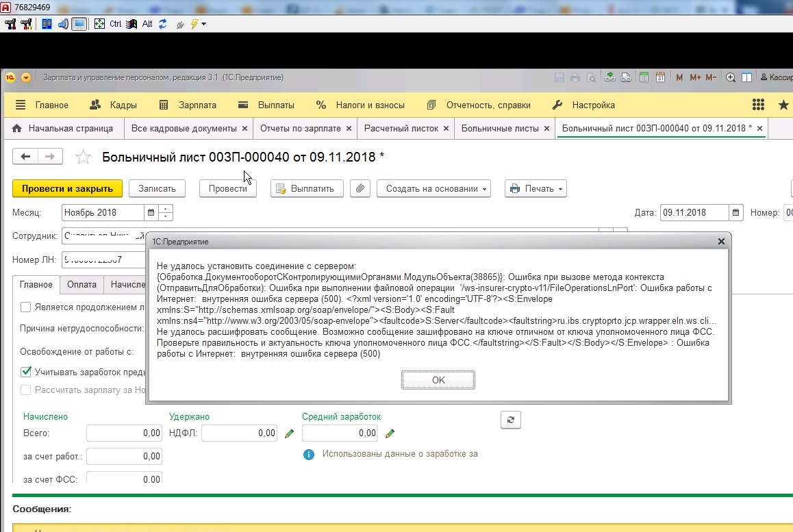Toggle Является продолжением checkbox
The width and height of the screenshot is (793, 532).
pyautogui.click(x=26, y=307)
